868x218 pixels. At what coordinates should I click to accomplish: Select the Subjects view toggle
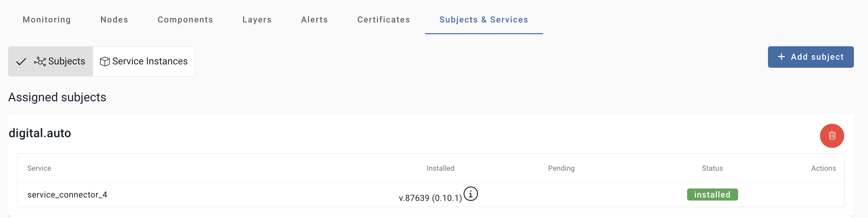point(51,61)
